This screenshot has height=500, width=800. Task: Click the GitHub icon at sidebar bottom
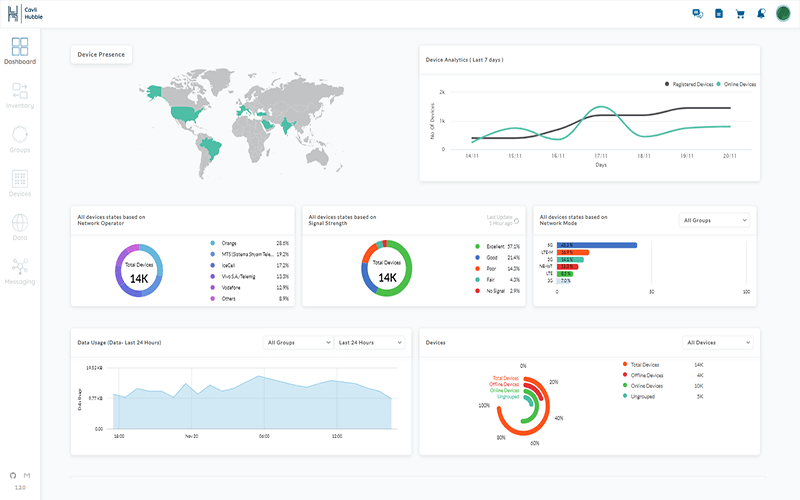[13, 475]
